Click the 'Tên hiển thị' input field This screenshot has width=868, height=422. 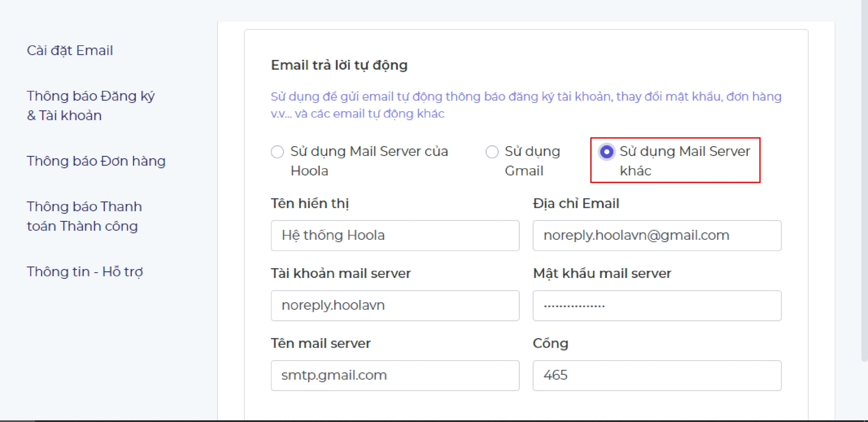[394, 236]
